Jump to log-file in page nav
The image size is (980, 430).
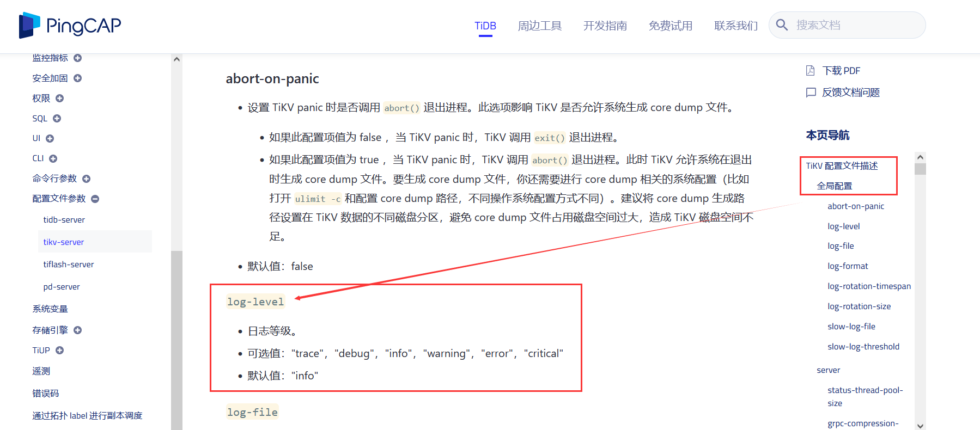(841, 246)
